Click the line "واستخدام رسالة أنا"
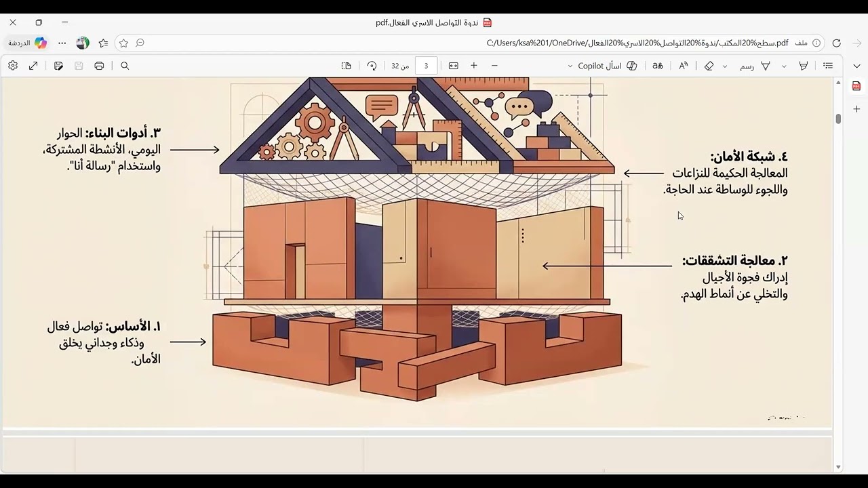Viewport: 868px width, 488px height. click(x=114, y=166)
